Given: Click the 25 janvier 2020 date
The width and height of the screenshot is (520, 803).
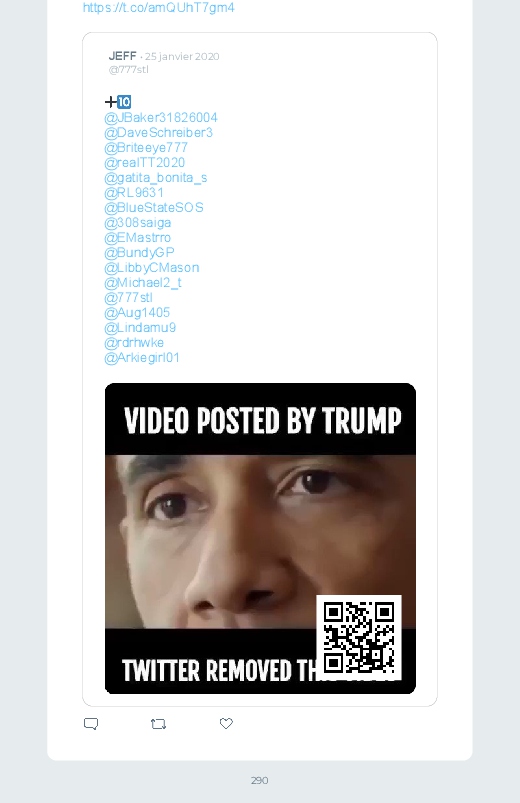Looking at the screenshot, I should (182, 56).
